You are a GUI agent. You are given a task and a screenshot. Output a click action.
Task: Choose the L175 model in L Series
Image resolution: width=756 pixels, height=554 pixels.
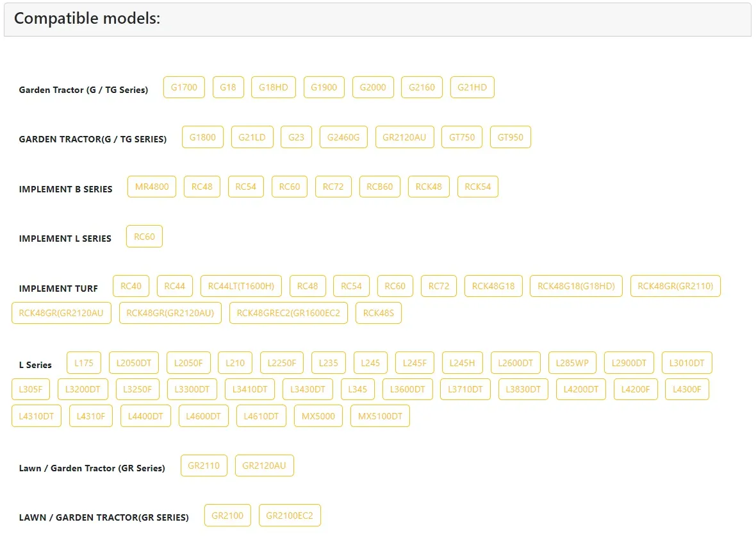(x=84, y=363)
